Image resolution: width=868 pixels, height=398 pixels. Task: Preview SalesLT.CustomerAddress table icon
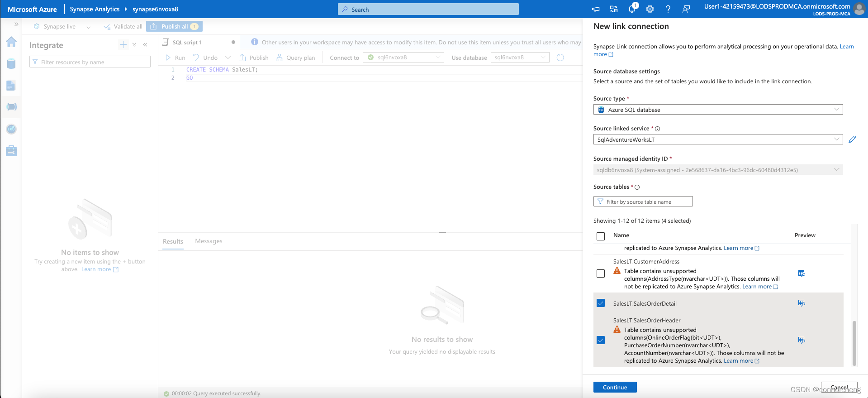tap(802, 273)
